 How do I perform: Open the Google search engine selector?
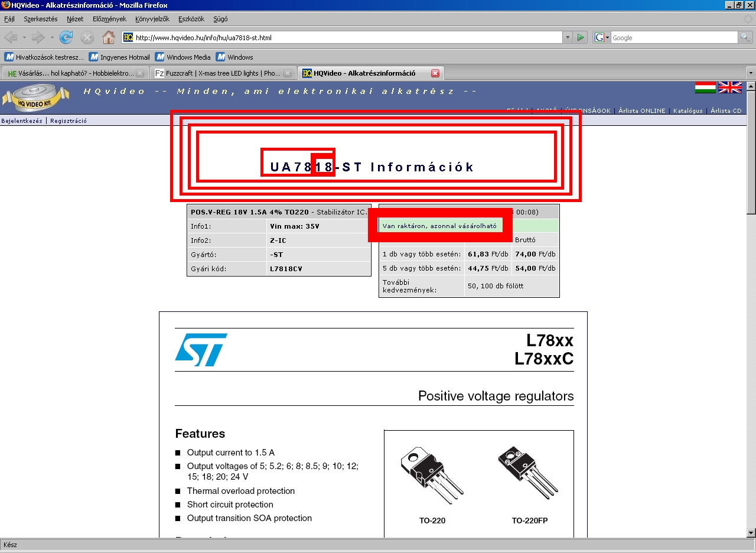point(602,37)
